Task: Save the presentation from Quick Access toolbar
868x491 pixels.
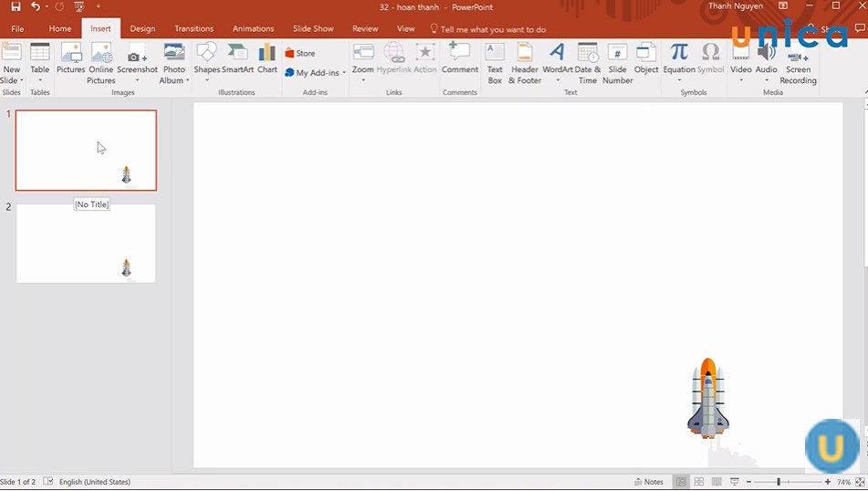Action: [16, 7]
